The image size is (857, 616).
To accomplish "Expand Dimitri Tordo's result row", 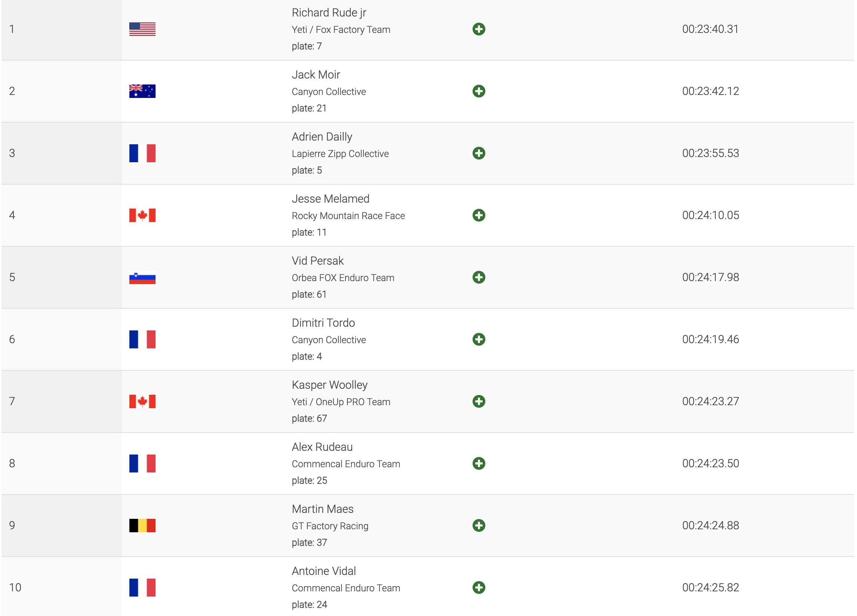I will pyautogui.click(x=478, y=339).
